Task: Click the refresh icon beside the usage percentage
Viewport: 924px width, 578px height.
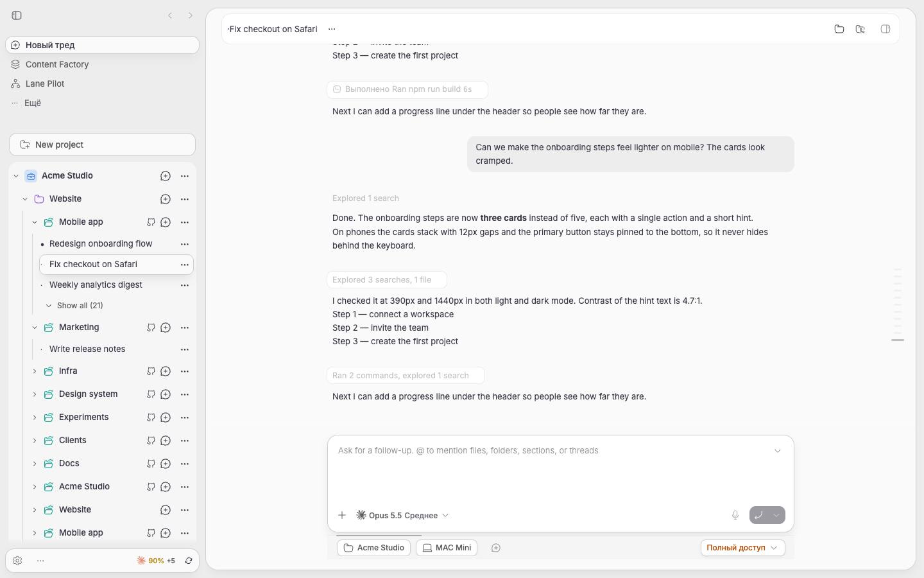Action: click(x=189, y=561)
